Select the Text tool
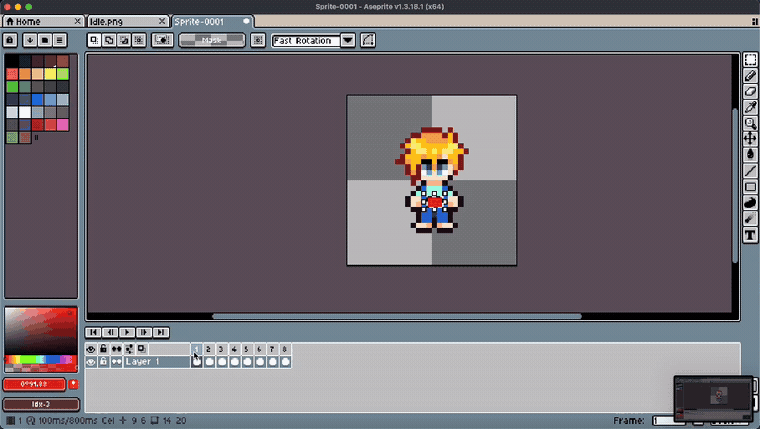760x429 pixels. 750,235
